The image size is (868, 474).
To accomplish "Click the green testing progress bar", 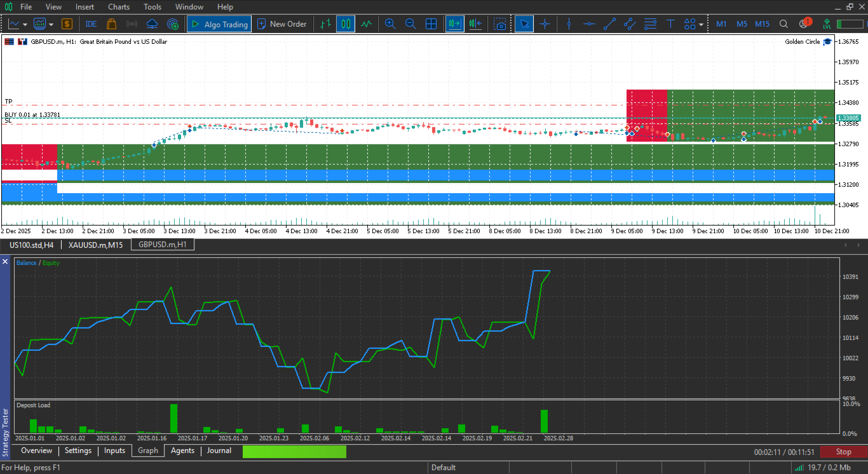I will tap(294, 452).
